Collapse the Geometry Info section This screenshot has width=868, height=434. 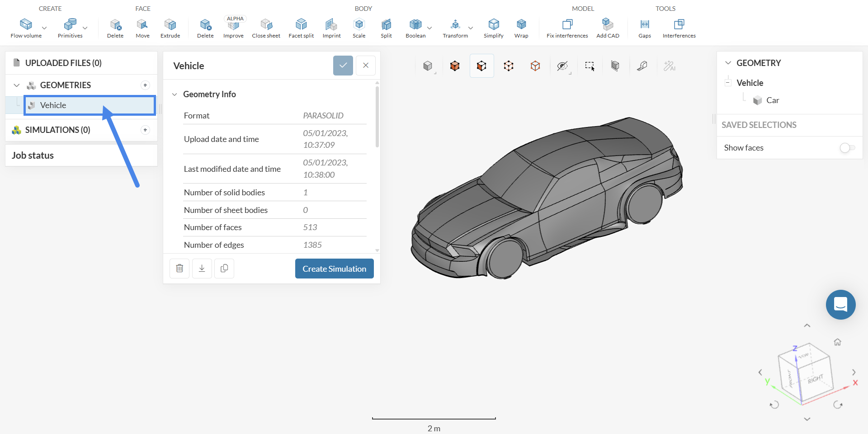(175, 94)
